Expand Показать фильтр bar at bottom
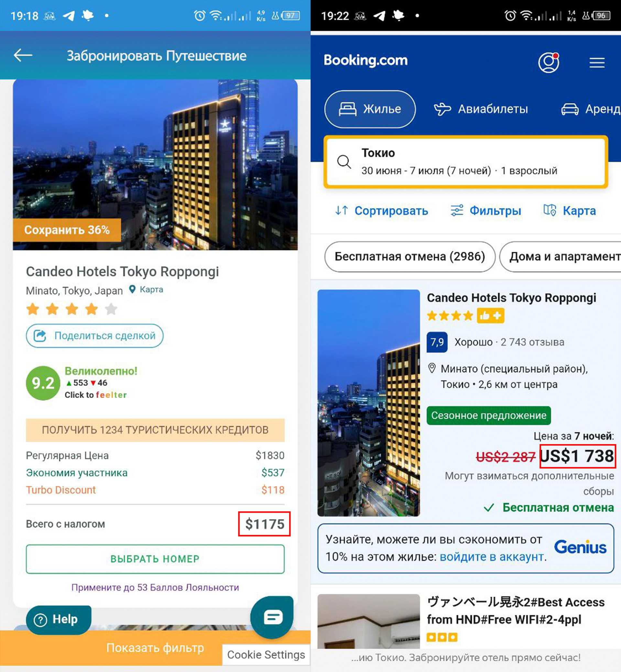Image resolution: width=621 pixels, height=672 pixels. click(155, 648)
